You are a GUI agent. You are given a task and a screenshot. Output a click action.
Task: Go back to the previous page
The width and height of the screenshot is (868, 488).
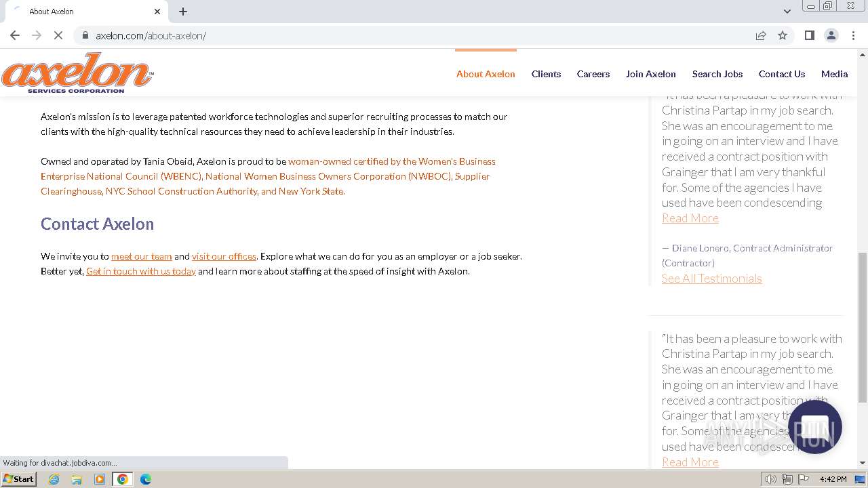(15, 35)
